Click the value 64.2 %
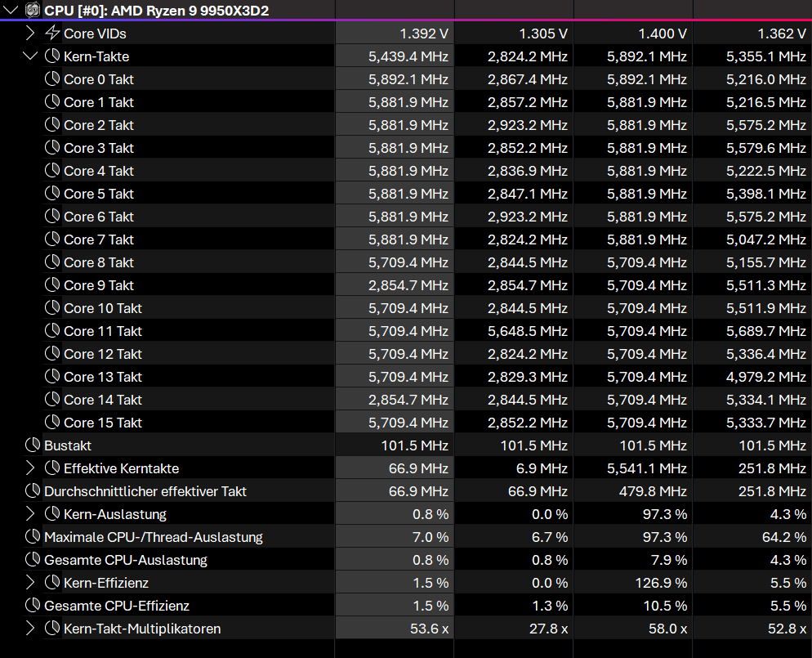This screenshot has width=812, height=658. tap(784, 537)
